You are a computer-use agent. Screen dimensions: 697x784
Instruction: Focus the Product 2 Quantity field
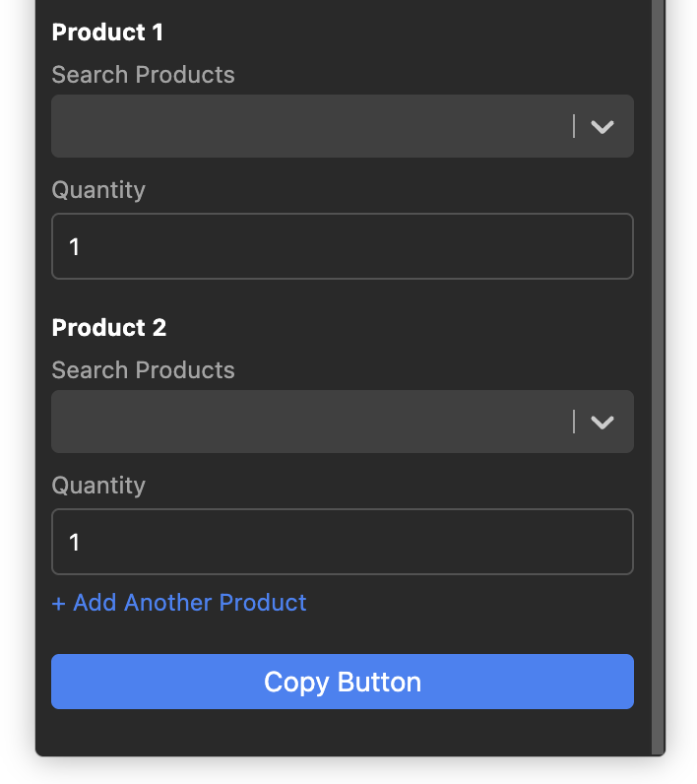point(342,542)
